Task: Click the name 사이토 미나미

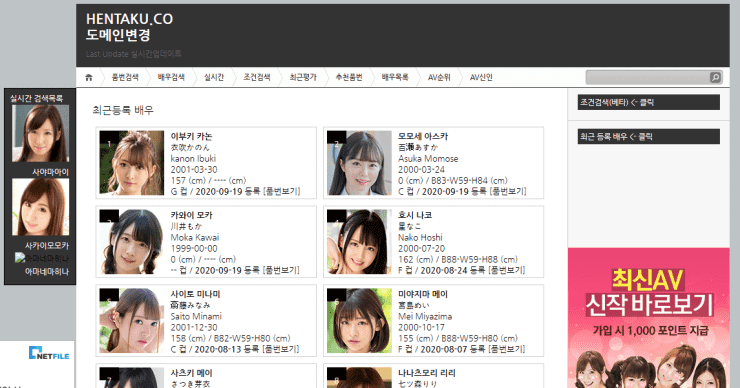Action: 195,294
